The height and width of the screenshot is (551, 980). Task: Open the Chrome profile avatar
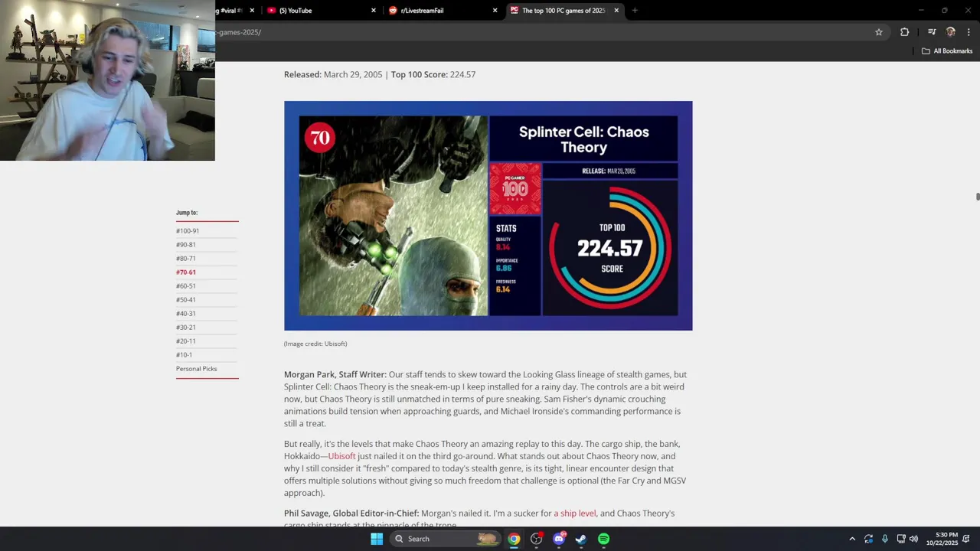click(951, 32)
